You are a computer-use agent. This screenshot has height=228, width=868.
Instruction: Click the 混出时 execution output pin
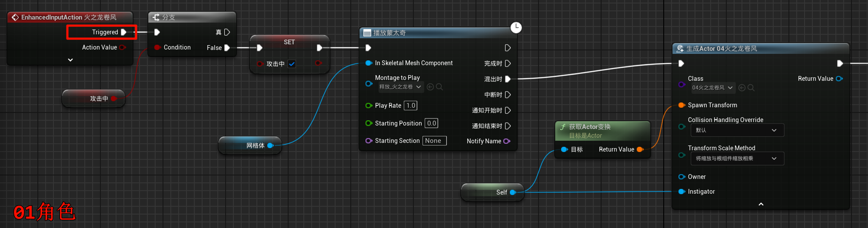click(508, 79)
